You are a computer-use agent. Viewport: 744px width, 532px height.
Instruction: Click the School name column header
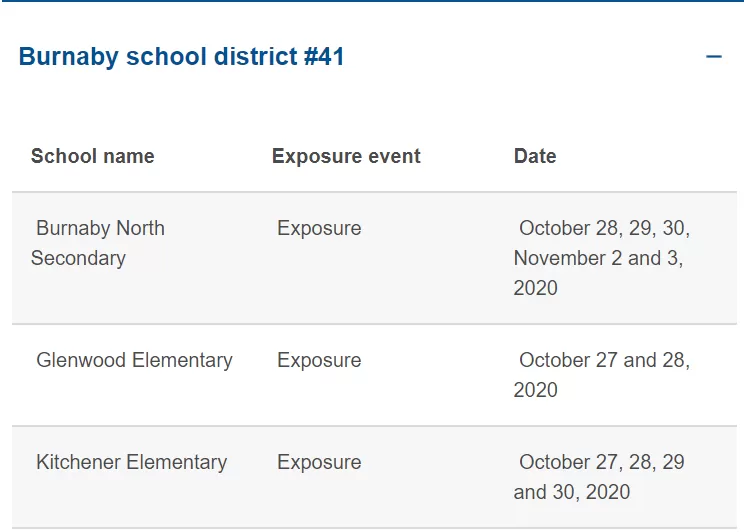coord(93,156)
